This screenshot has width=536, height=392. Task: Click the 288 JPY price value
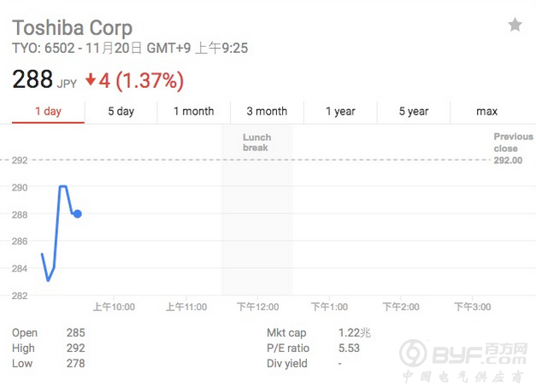click(x=32, y=81)
